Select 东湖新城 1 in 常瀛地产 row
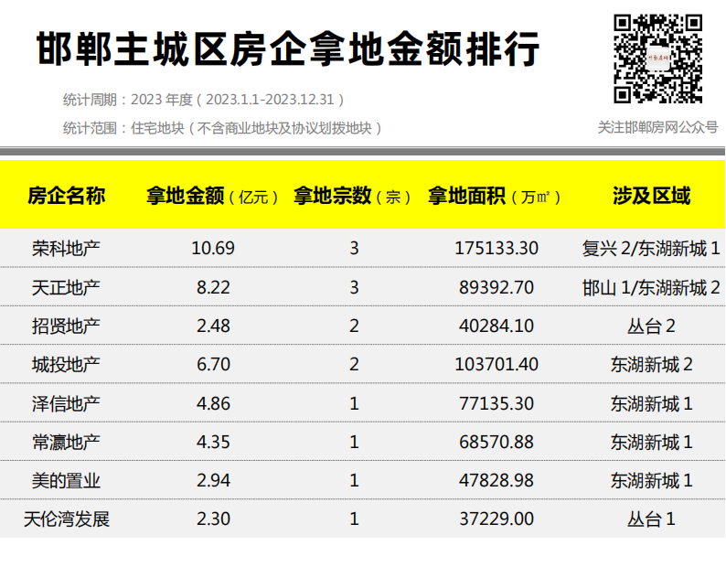 pos(651,443)
